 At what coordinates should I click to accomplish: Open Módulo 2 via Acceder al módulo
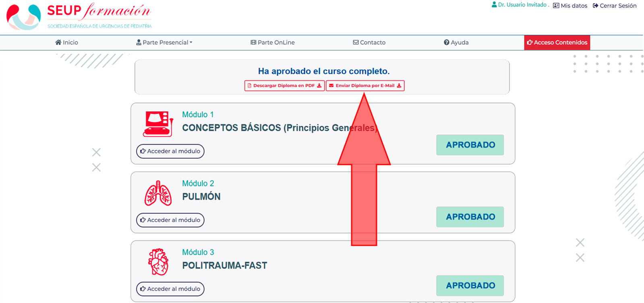pos(170,220)
